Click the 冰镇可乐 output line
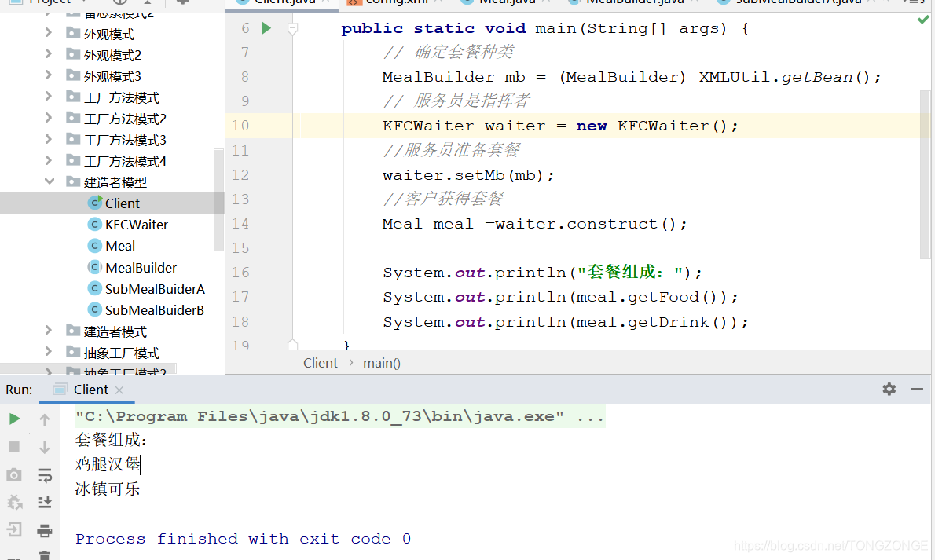The image size is (935, 560). click(108, 489)
